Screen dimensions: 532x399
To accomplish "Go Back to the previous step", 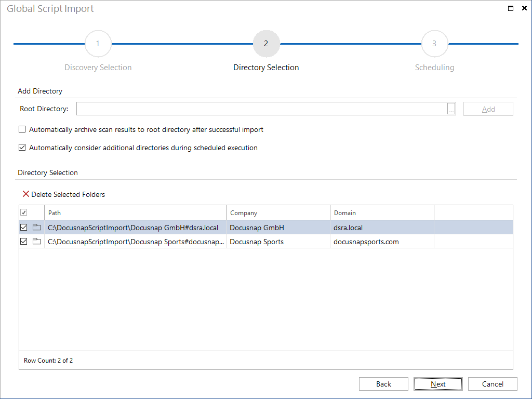I will click(383, 384).
